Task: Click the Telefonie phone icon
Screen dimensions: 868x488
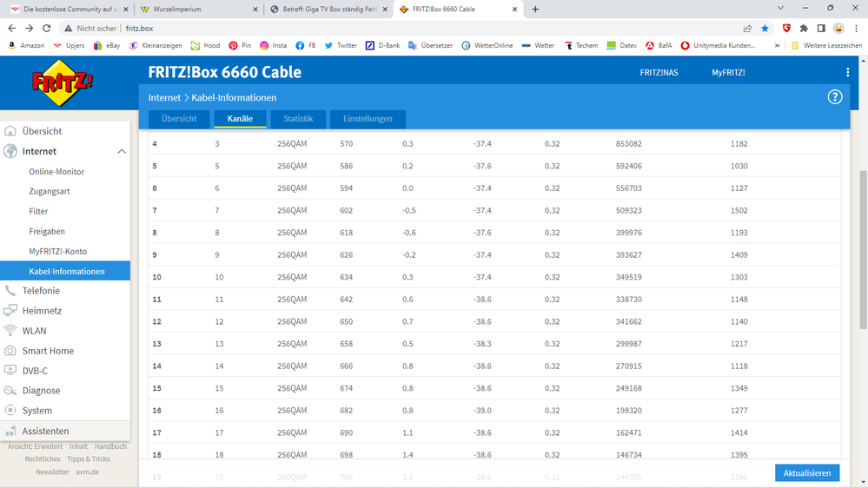Action: point(10,291)
